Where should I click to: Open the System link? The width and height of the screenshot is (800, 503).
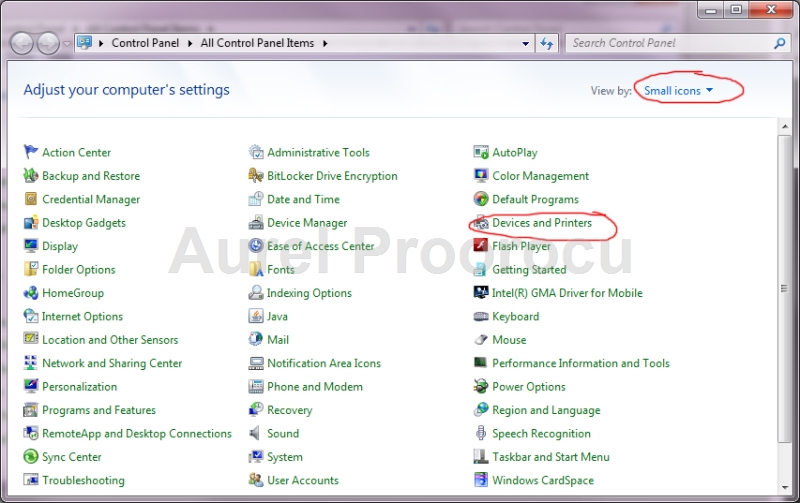[x=285, y=457]
